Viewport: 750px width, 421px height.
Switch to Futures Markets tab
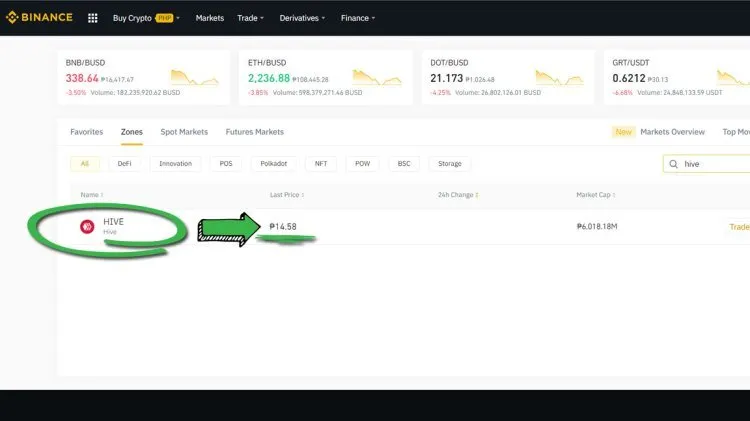(254, 132)
